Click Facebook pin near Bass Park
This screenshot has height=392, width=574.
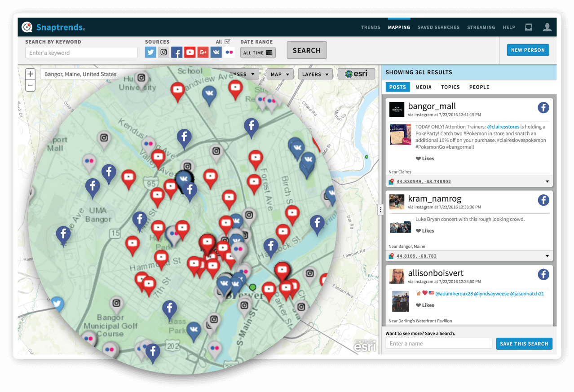click(169, 309)
